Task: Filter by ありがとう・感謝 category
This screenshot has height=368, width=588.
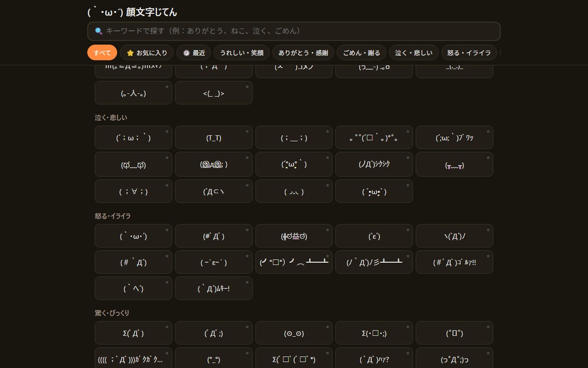Action: point(303,52)
